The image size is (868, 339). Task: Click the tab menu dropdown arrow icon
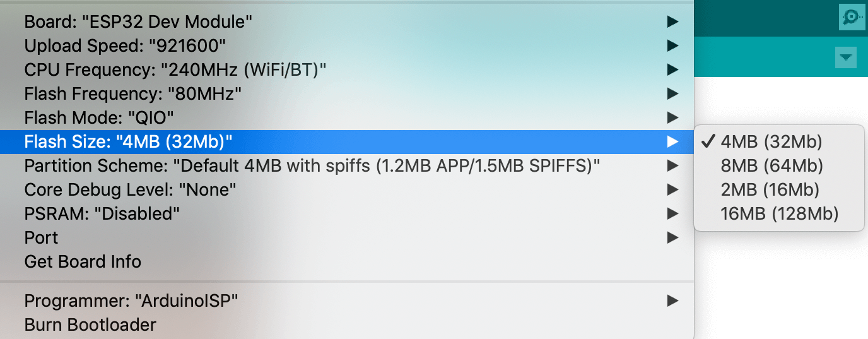click(846, 57)
